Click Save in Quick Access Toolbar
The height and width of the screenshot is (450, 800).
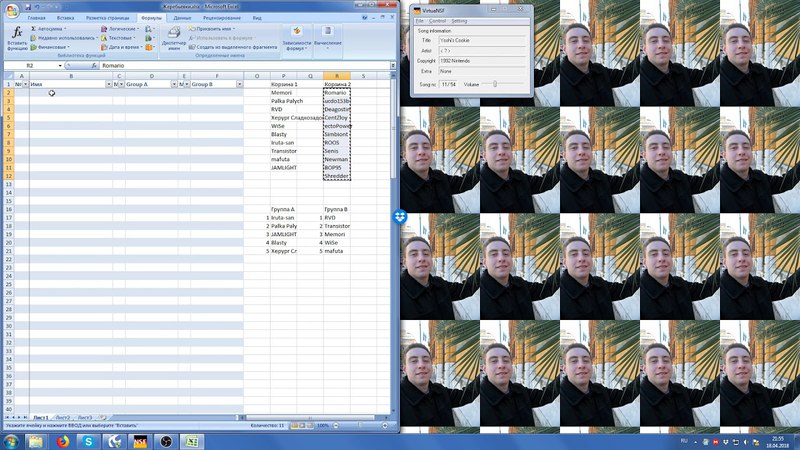click(x=28, y=7)
